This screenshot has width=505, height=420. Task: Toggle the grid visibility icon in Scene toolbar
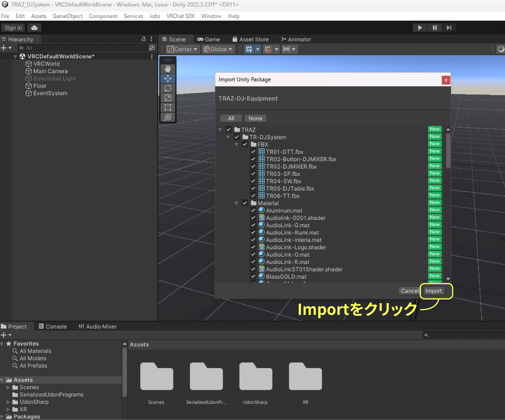coord(249,49)
